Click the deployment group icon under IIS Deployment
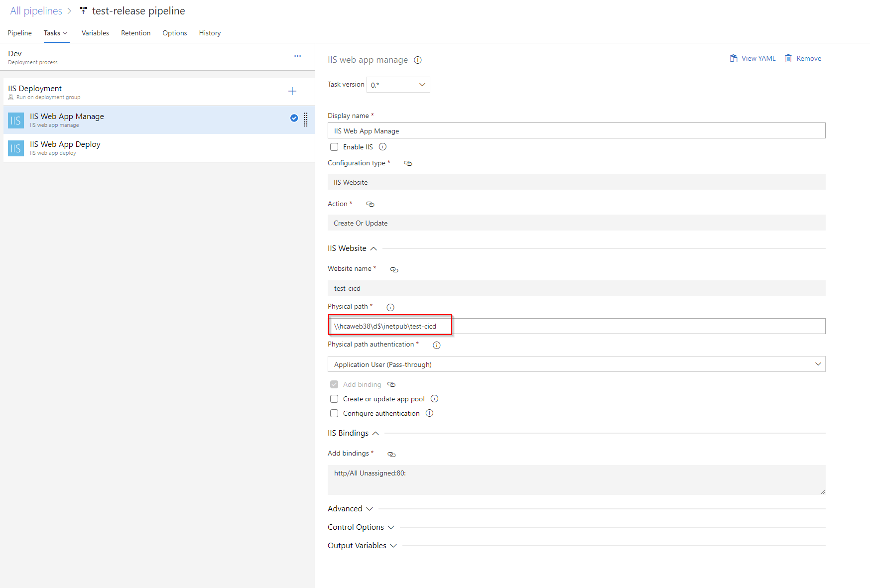This screenshot has width=870, height=588. pos(11,98)
